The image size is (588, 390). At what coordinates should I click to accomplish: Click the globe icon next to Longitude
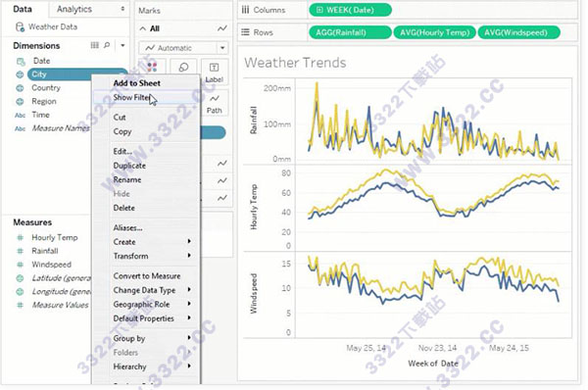point(20,292)
